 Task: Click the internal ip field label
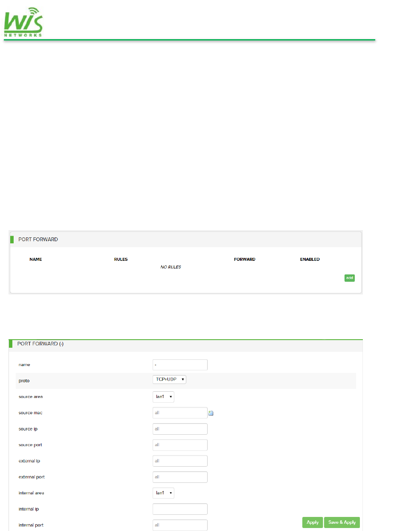pos(29,509)
